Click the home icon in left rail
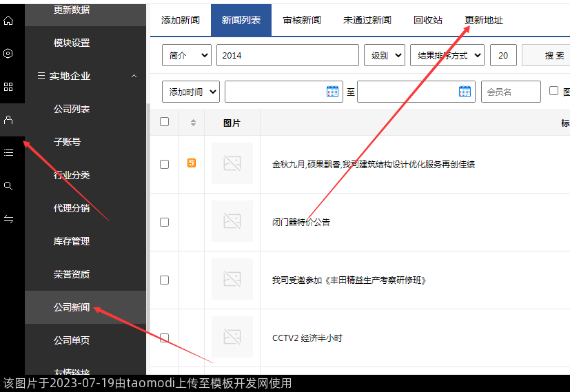 tap(8, 20)
